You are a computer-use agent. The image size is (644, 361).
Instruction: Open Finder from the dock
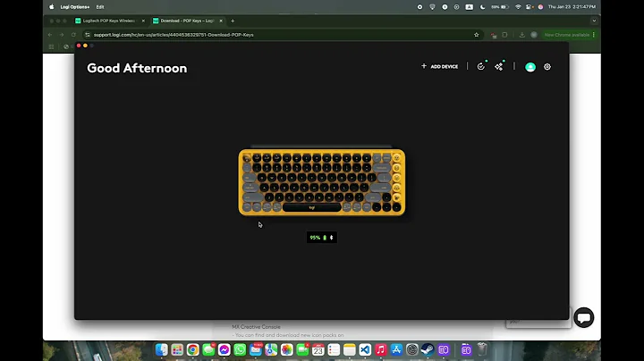(x=161, y=350)
